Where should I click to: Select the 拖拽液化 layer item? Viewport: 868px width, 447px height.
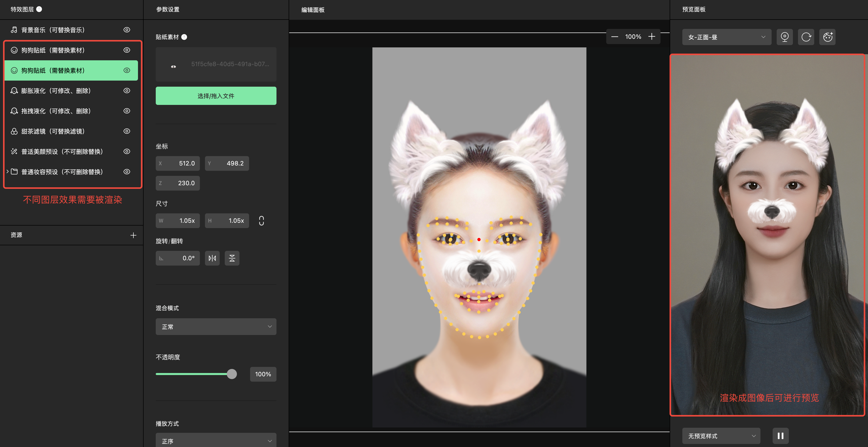(56, 111)
